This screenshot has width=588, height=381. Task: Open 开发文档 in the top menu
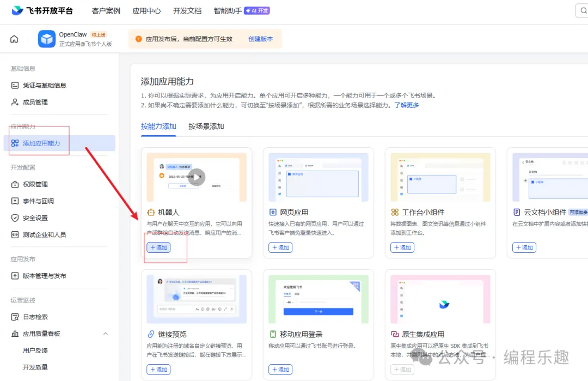187,10
